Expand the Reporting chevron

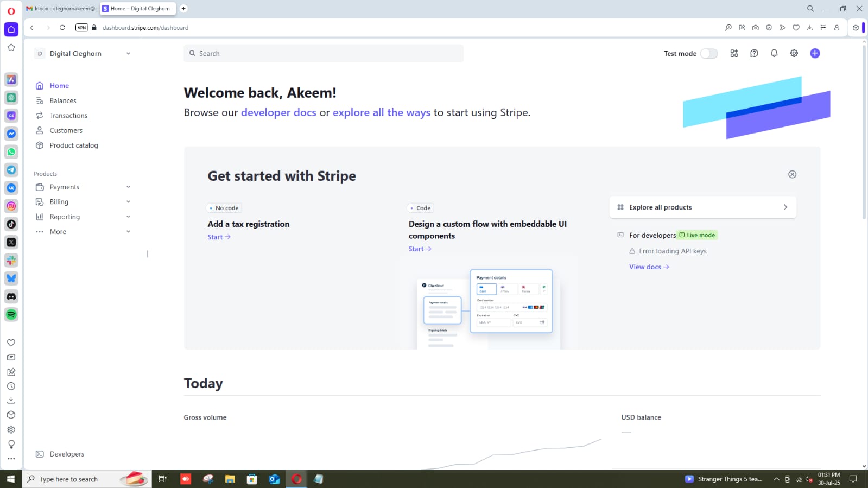128,217
